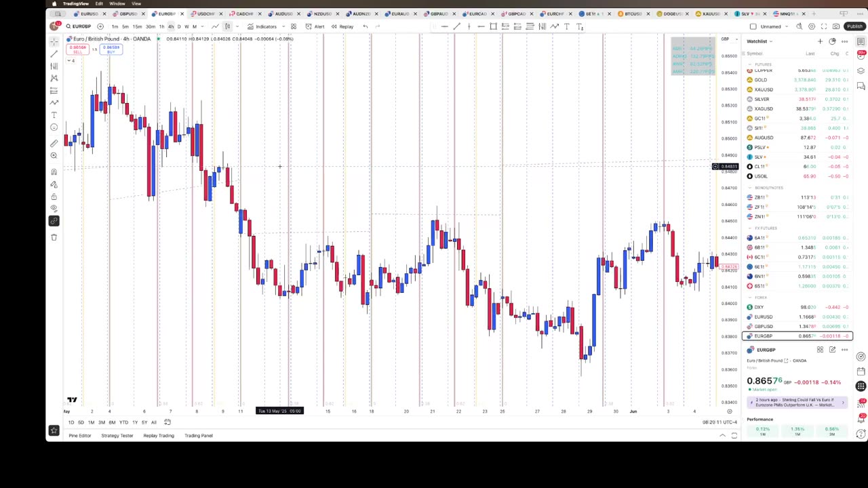
Task: Select the D daily timeframe
Action: (179, 26)
